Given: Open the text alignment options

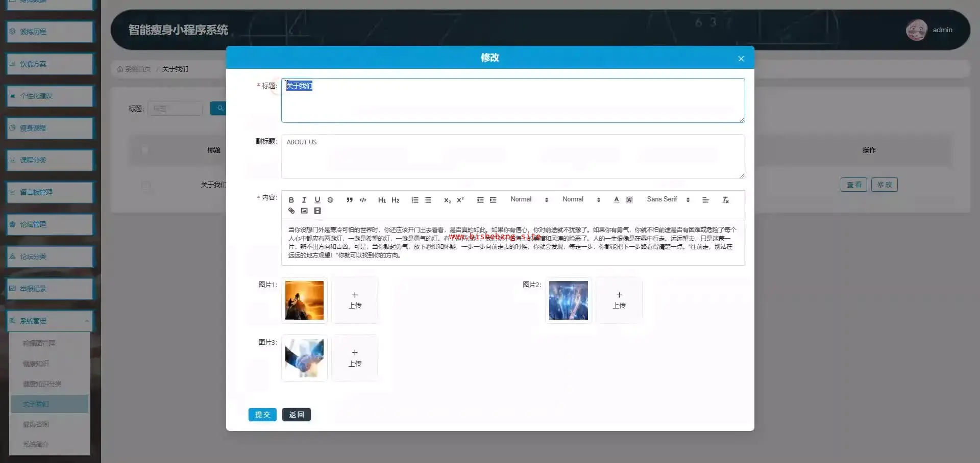Looking at the screenshot, I should coord(705,200).
